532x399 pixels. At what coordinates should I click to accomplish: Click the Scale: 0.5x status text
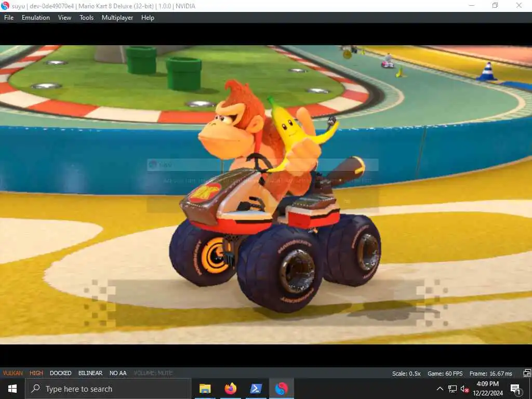[406, 374]
